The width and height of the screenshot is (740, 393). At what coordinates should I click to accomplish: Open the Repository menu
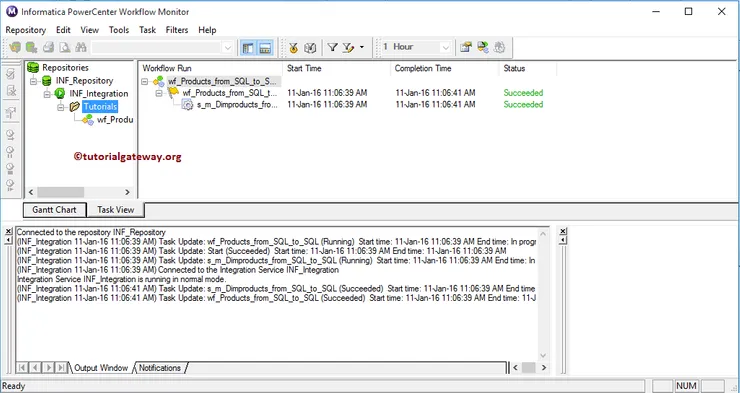25,30
